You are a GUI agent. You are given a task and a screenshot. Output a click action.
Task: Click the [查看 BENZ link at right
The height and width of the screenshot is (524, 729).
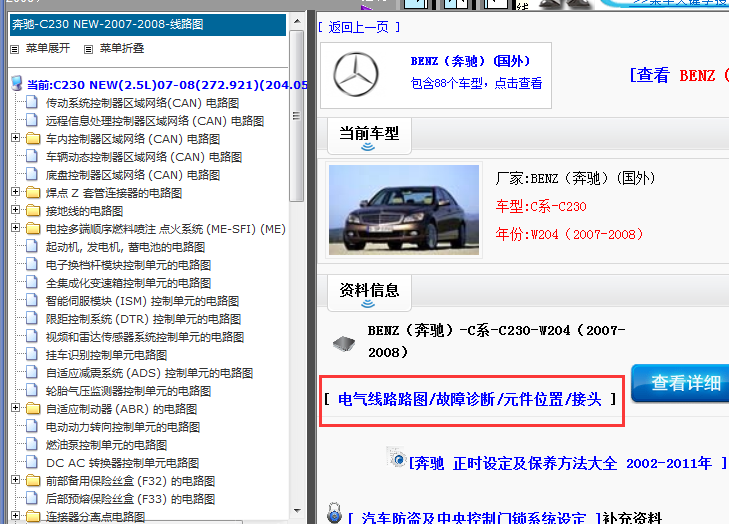click(679, 75)
